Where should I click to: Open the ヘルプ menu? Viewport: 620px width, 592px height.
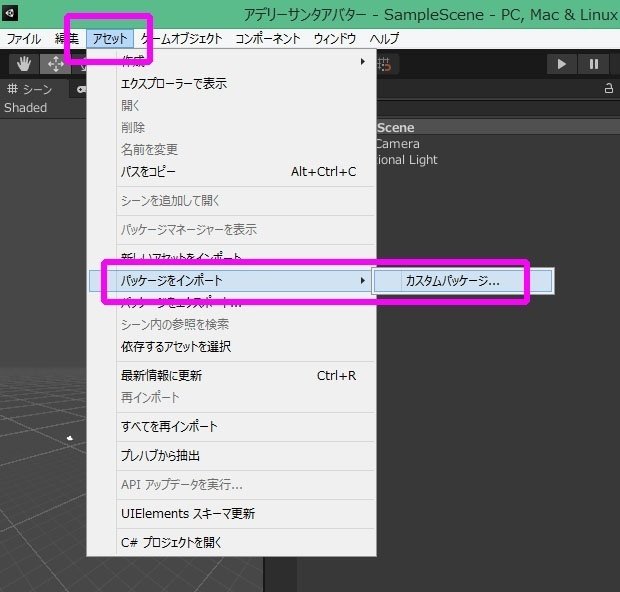click(x=384, y=39)
